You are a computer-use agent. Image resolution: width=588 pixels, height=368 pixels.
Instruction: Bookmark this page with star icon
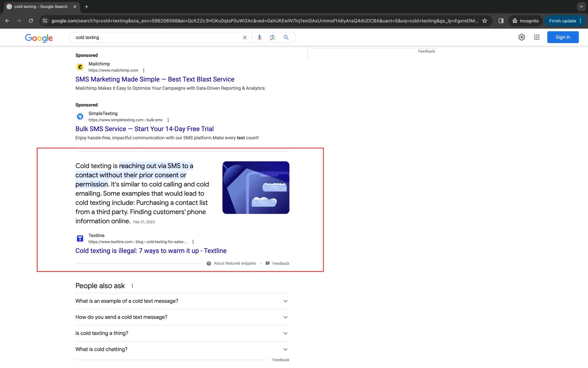click(485, 21)
